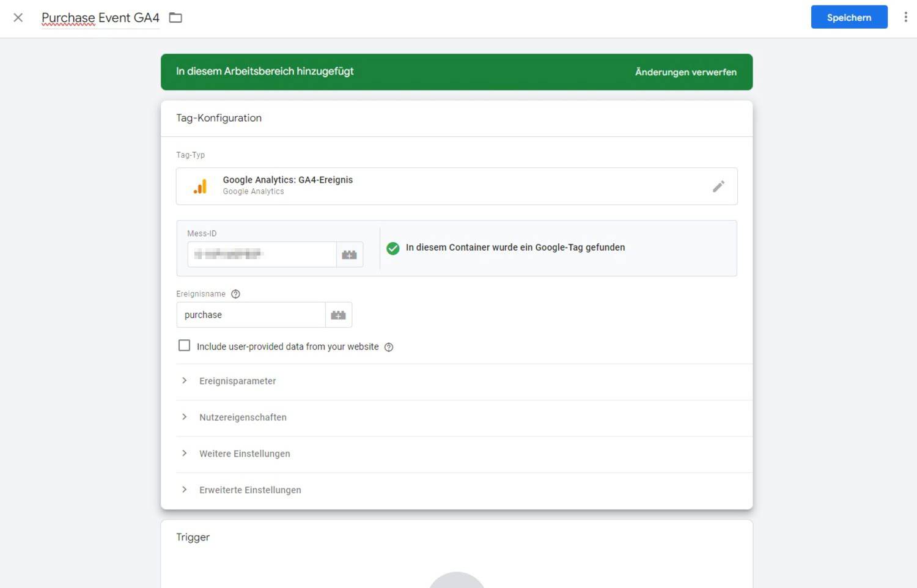Click the Ereignisname field containing purchase
The width and height of the screenshot is (917, 588).
(251, 315)
